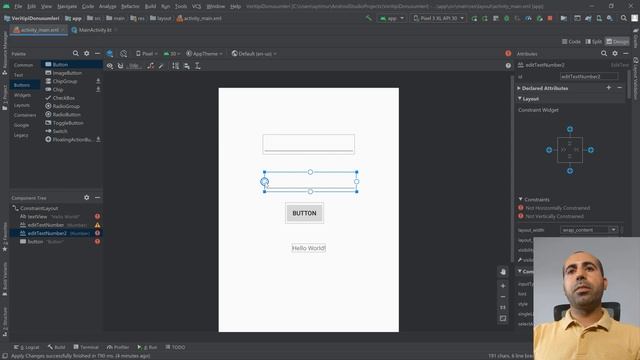Screen dimensions: 640x360
Task: Click error icon on textView row
Action: click(98, 216)
